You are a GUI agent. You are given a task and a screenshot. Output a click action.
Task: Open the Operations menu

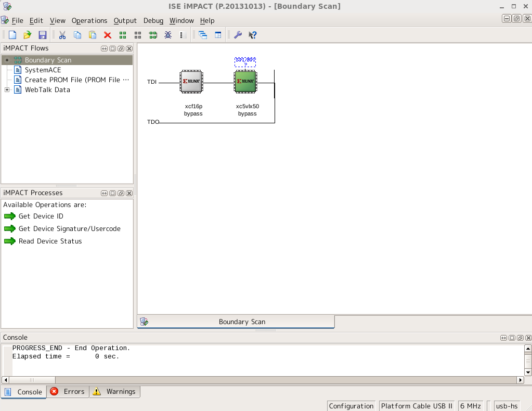89,21
